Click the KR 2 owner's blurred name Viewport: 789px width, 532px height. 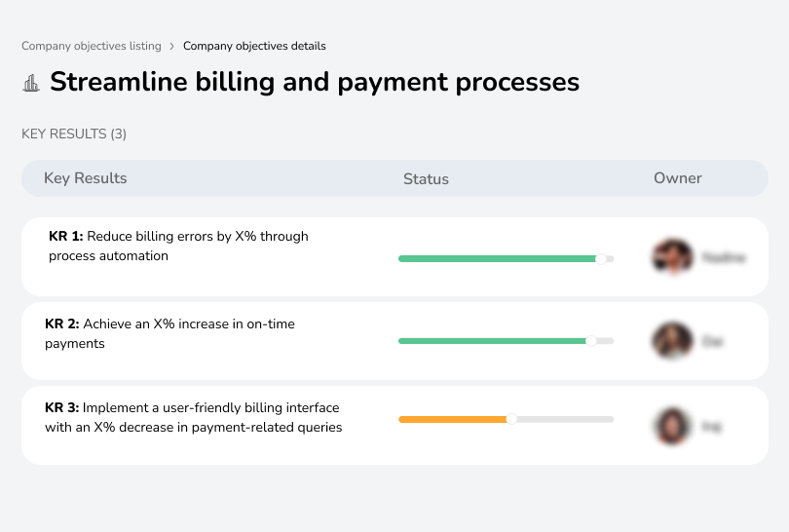tap(712, 341)
